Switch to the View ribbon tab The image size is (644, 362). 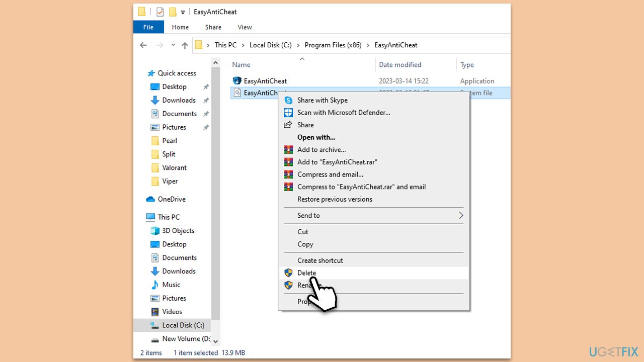245,27
